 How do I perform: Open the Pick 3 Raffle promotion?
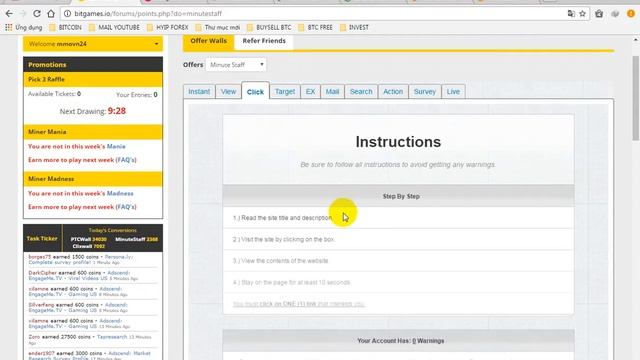[93, 79]
